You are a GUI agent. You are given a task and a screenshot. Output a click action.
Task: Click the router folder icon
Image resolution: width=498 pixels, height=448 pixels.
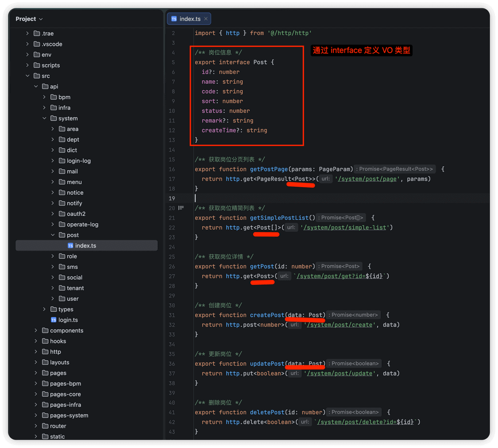pos(45,426)
